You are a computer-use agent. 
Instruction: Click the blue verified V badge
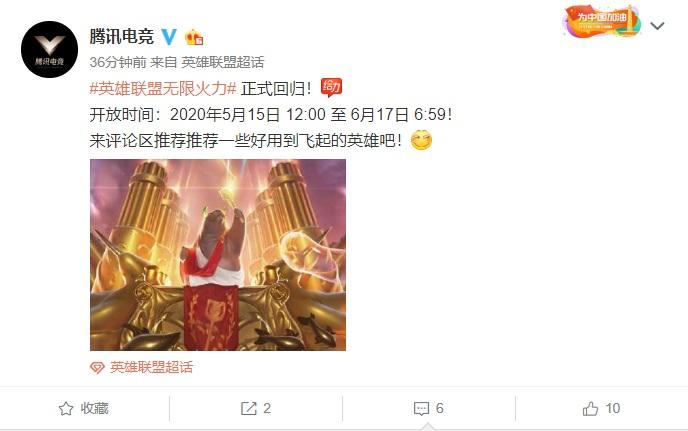(x=169, y=36)
